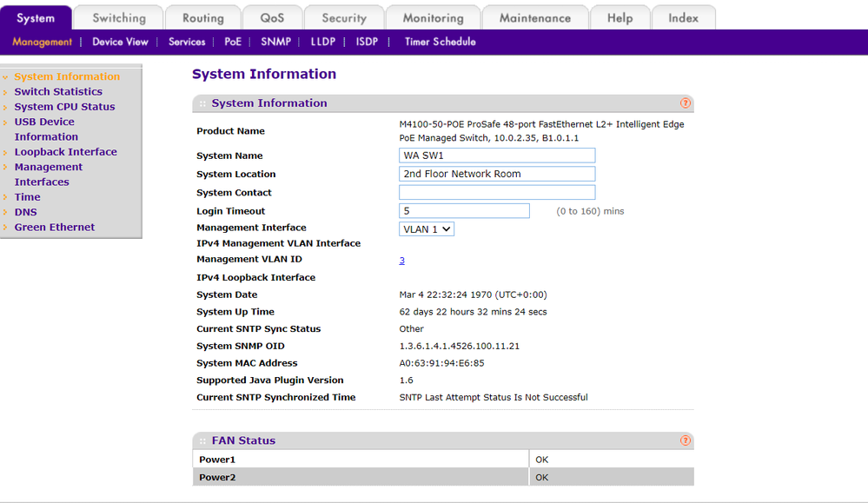868x503 pixels.
Task: Open the Management Interface VLAN dropdown
Action: [427, 228]
